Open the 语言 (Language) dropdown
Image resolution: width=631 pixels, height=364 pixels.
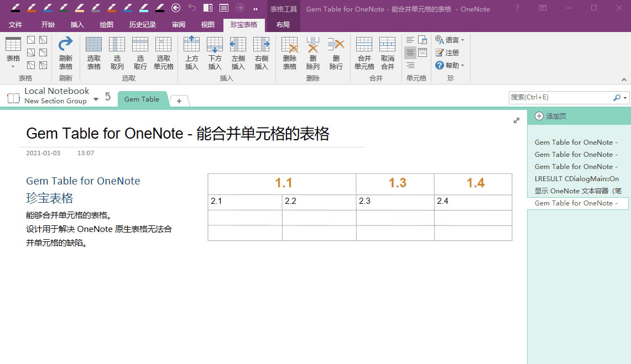(449, 39)
